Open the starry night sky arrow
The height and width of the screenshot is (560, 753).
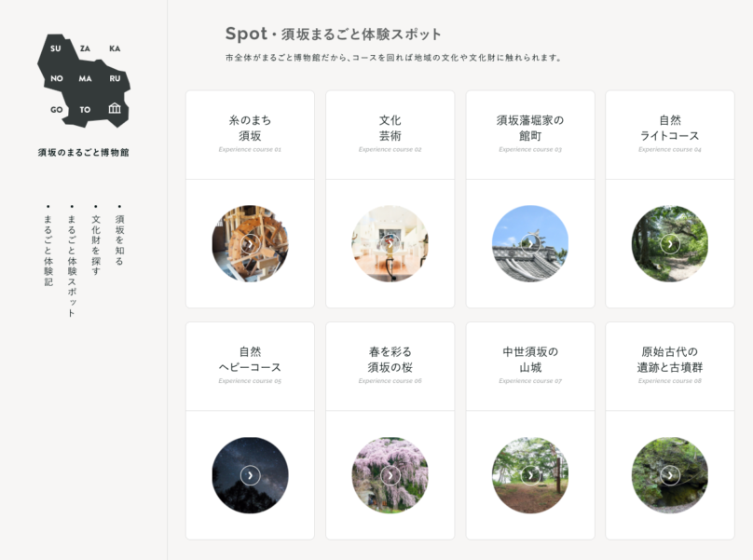tap(250, 475)
